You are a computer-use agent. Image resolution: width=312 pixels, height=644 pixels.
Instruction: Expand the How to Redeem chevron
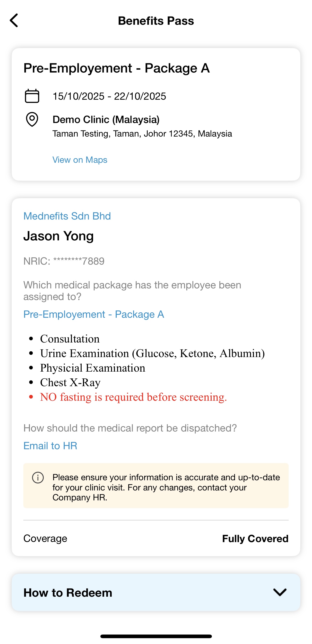280,592
